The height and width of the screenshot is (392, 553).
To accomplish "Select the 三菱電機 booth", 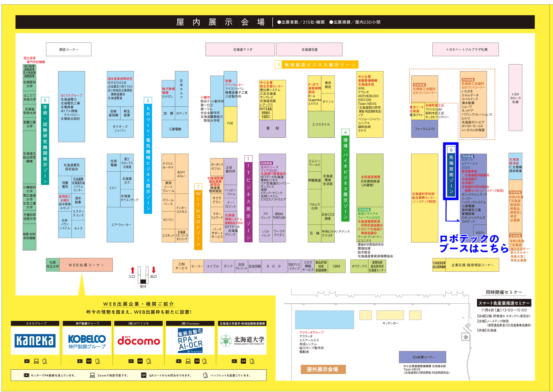I will (x=175, y=129).
